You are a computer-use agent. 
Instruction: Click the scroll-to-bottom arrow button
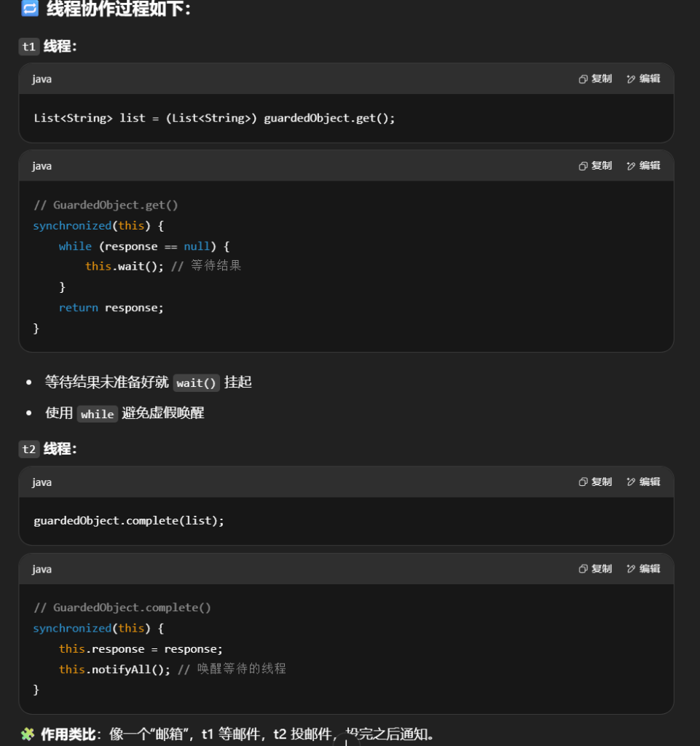click(347, 740)
